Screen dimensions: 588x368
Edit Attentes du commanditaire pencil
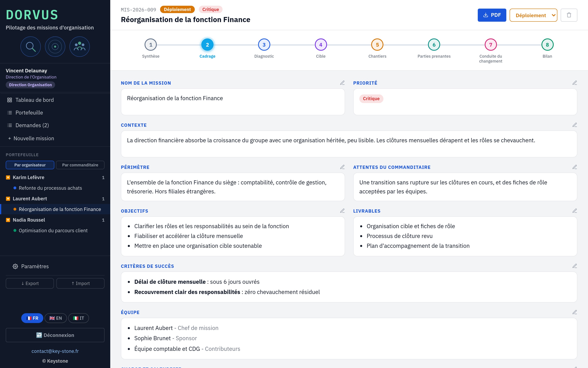click(x=575, y=167)
